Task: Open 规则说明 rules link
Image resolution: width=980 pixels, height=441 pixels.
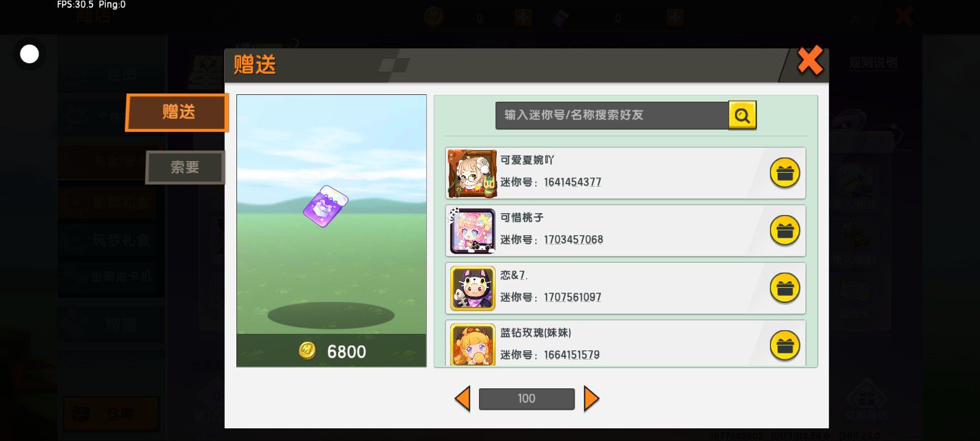Action: coord(873,63)
